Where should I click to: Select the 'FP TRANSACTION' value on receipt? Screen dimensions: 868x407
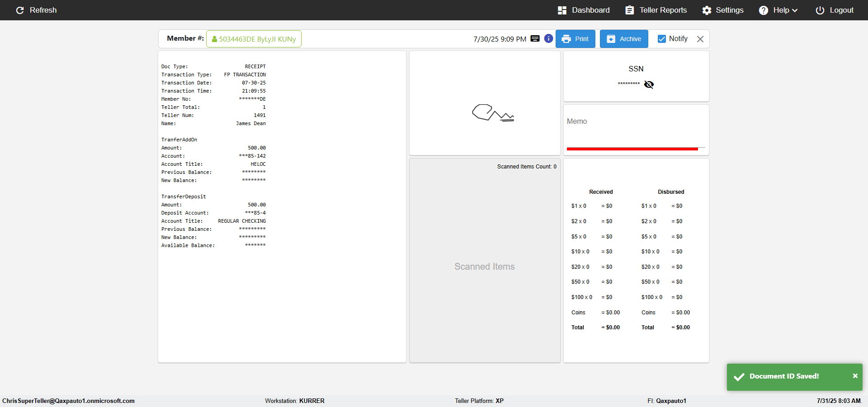coord(245,75)
